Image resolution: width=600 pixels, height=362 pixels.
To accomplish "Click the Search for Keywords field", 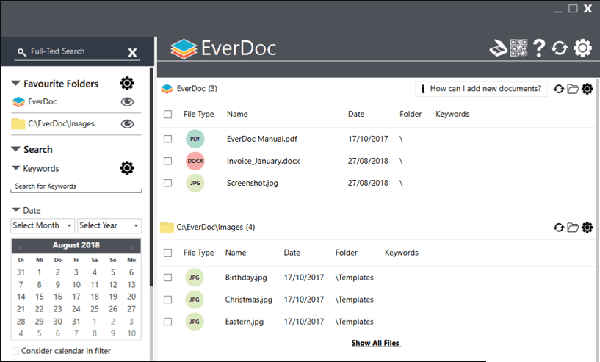I will pyautogui.click(x=76, y=187).
